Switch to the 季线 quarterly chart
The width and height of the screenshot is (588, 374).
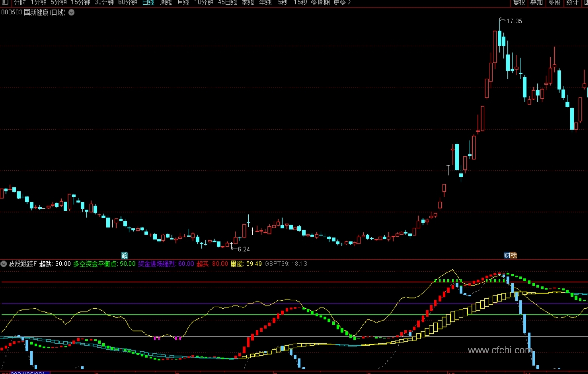pyautogui.click(x=248, y=2)
